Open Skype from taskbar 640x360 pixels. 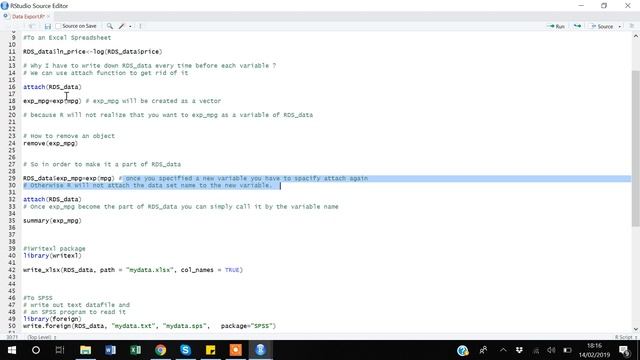click(185, 350)
